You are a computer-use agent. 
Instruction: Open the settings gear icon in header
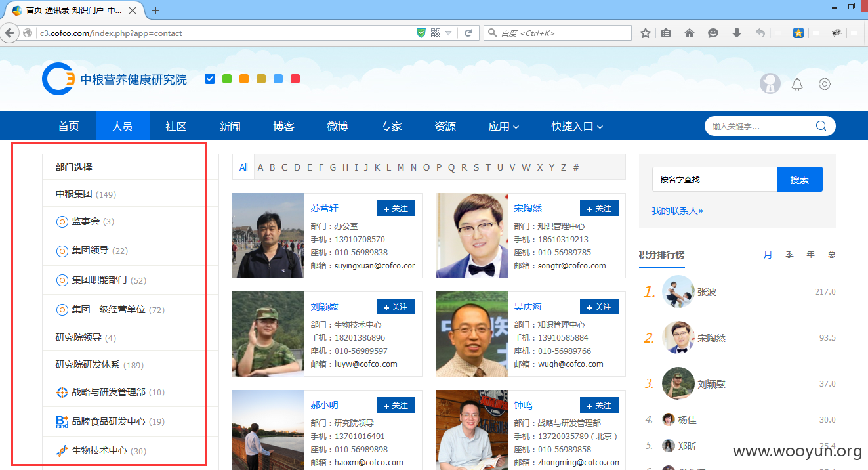click(825, 84)
